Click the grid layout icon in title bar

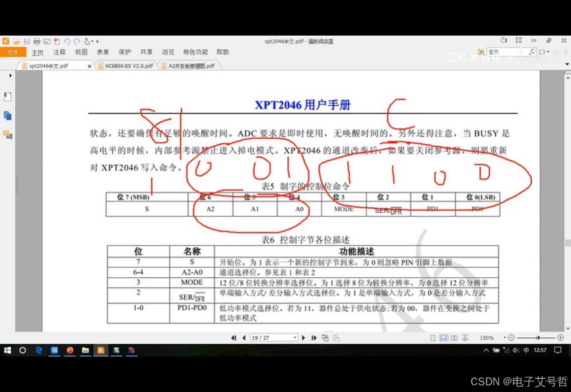click(x=519, y=40)
